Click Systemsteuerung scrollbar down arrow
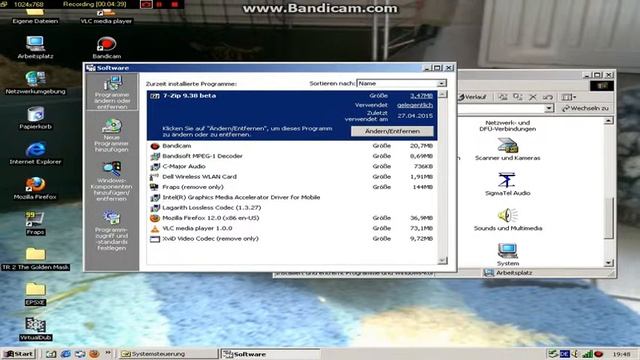The image size is (640, 360). (x=609, y=263)
